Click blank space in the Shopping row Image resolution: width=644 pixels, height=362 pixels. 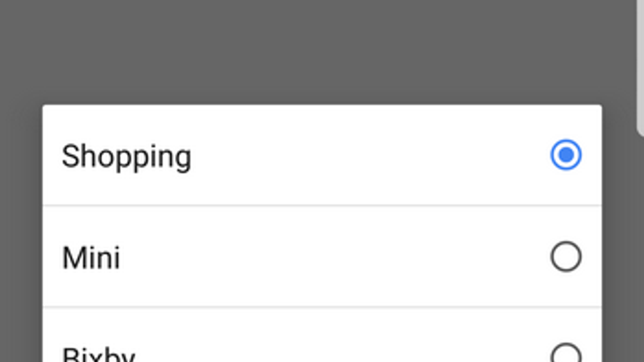click(x=362, y=156)
